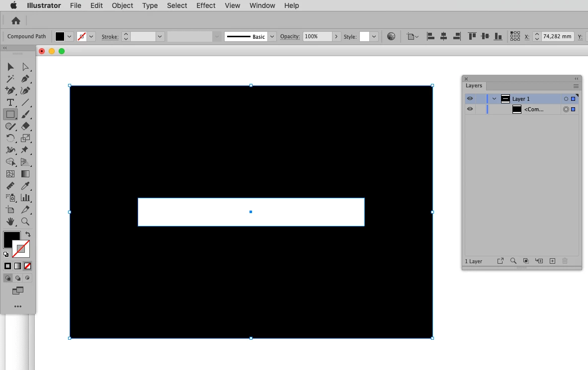Set color mode to solid Color
588x370 pixels.
click(7, 266)
